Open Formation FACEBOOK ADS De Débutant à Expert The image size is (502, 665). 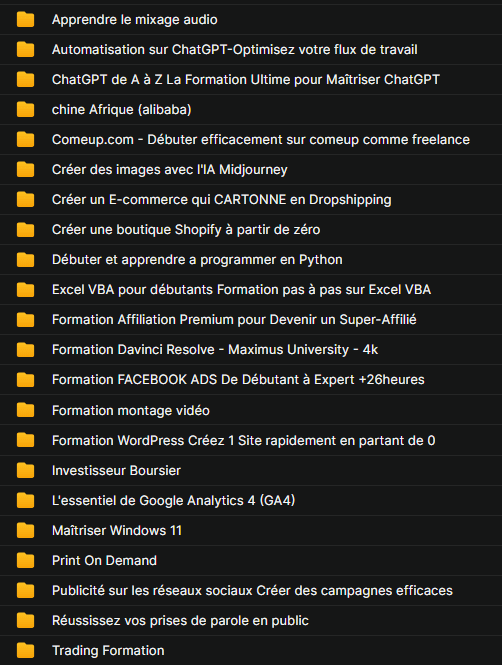[x=238, y=380]
